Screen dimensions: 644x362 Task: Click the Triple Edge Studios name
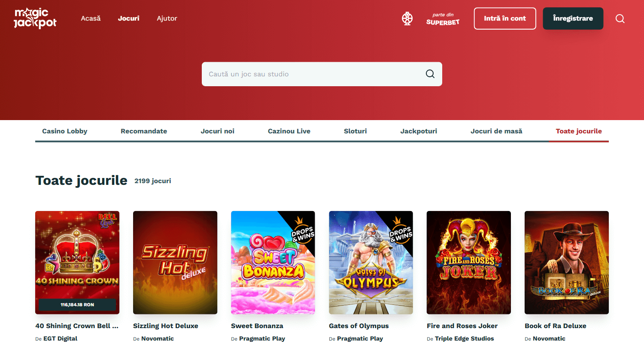(465, 338)
